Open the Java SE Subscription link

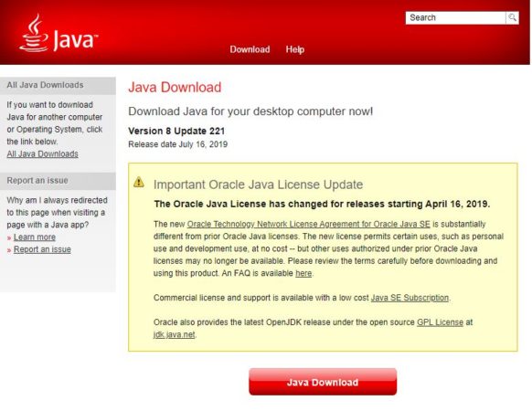coord(410,298)
